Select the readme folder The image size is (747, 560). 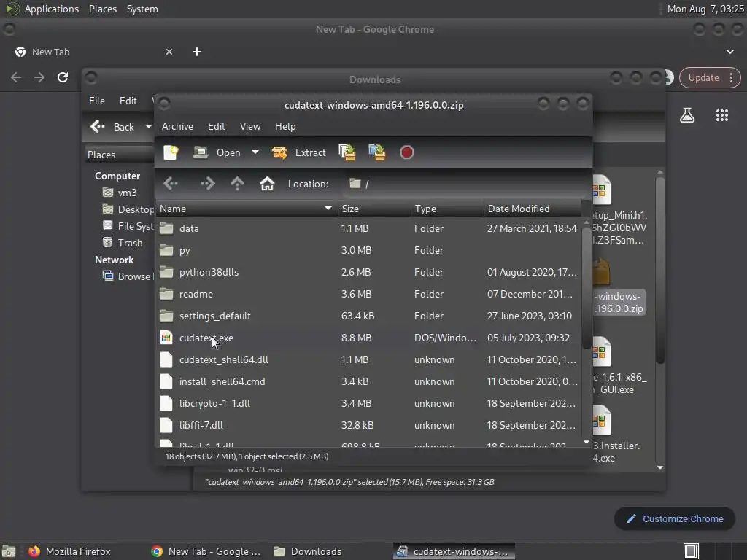pos(368,295)
